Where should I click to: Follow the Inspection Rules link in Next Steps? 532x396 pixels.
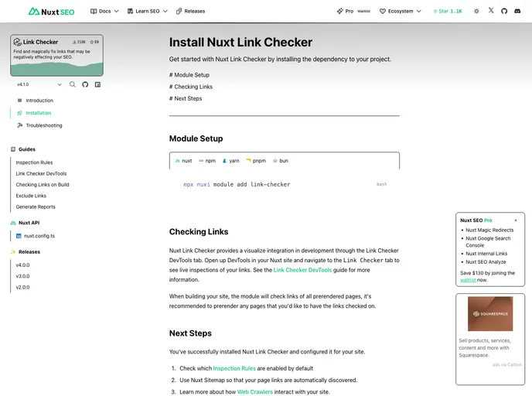[234, 368]
